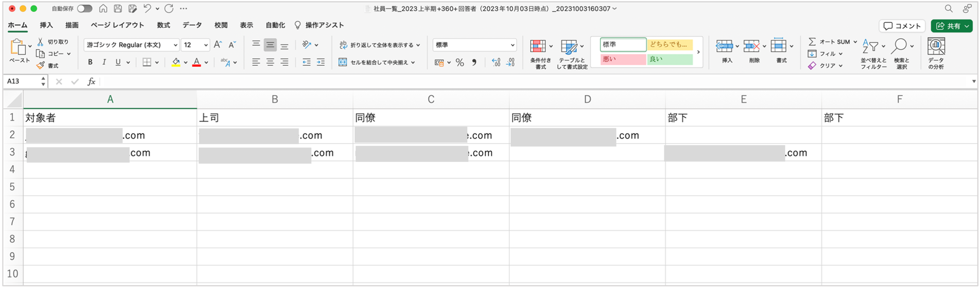
Task: Click the Redo icon
Action: 169,8
